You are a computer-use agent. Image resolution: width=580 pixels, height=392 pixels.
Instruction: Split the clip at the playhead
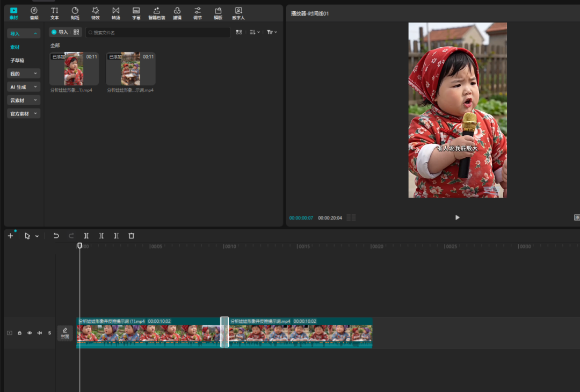tap(86, 236)
